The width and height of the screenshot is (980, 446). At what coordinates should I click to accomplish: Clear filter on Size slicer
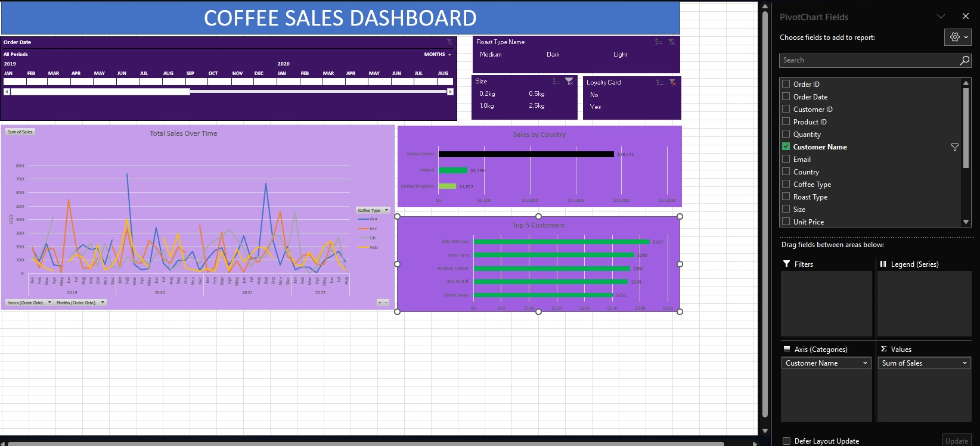tap(569, 82)
